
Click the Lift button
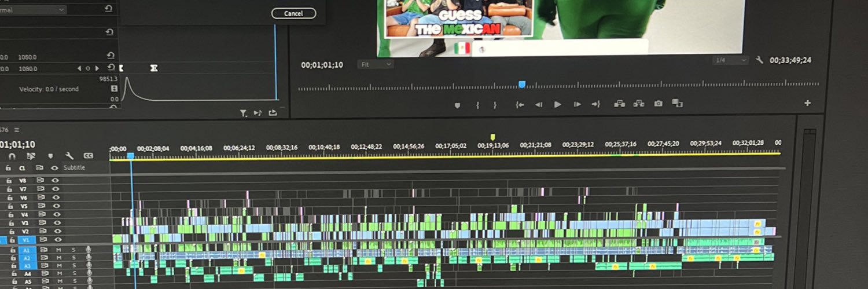click(620, 104)
